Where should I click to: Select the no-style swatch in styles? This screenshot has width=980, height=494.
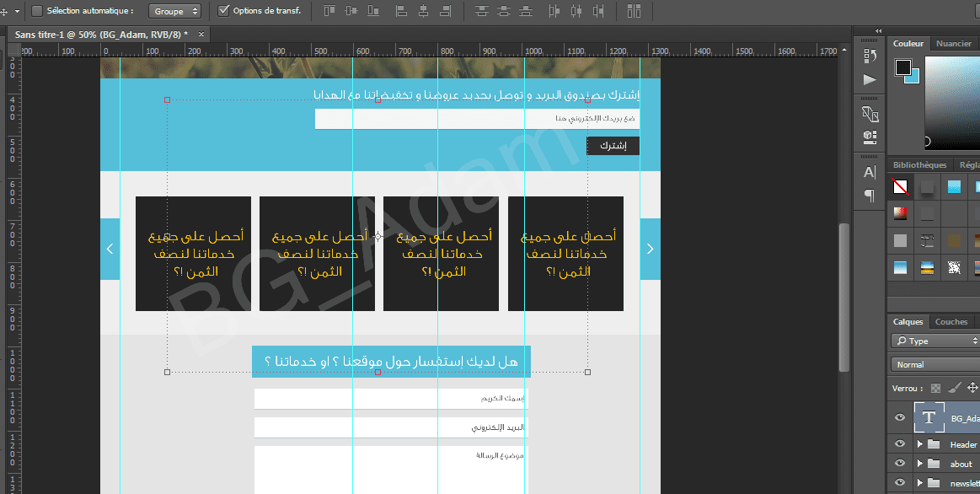(x=901, y=187)
